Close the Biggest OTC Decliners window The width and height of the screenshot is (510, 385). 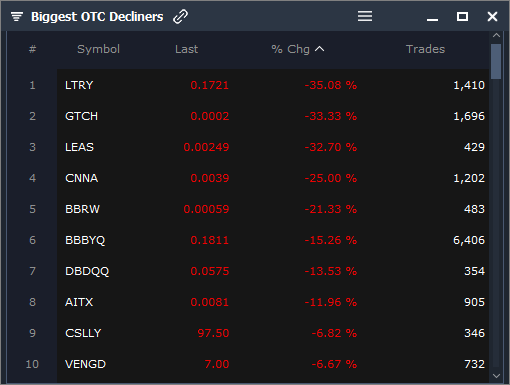click(x=492, y=16)
